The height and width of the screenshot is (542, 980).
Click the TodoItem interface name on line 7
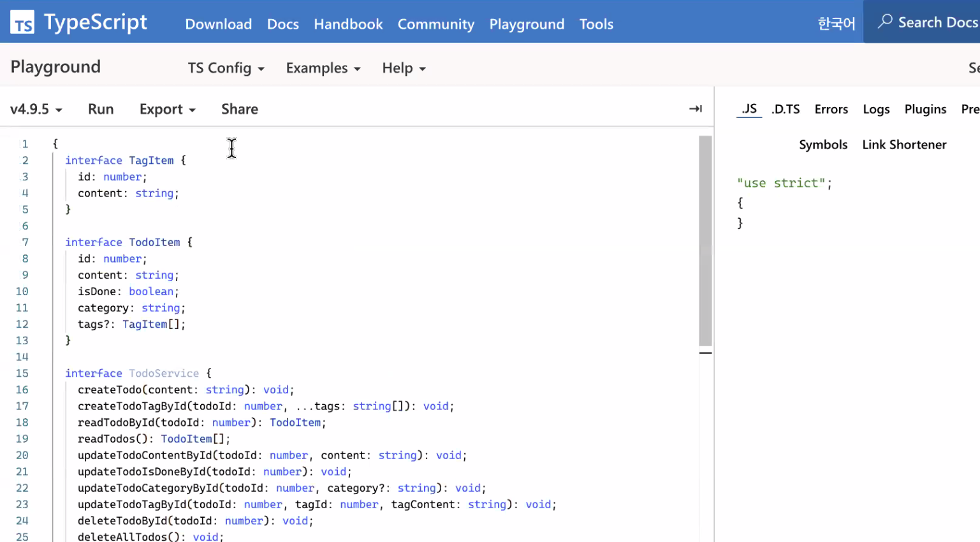154,242
